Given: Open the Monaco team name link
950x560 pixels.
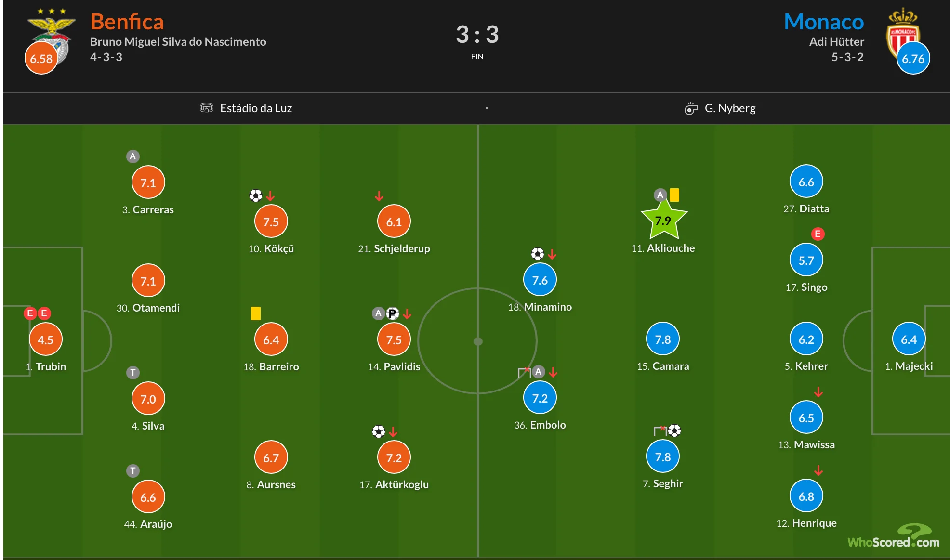Looking at the screenshot, I should 824,22.
